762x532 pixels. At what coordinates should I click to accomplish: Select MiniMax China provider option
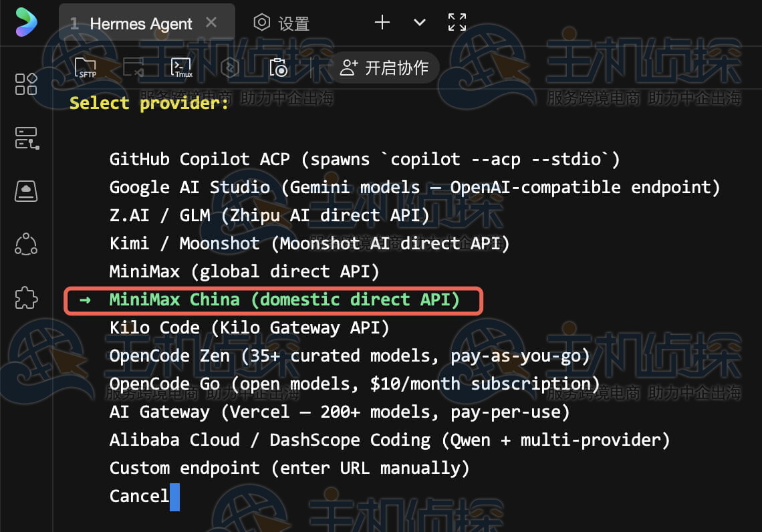coord(284,299)
